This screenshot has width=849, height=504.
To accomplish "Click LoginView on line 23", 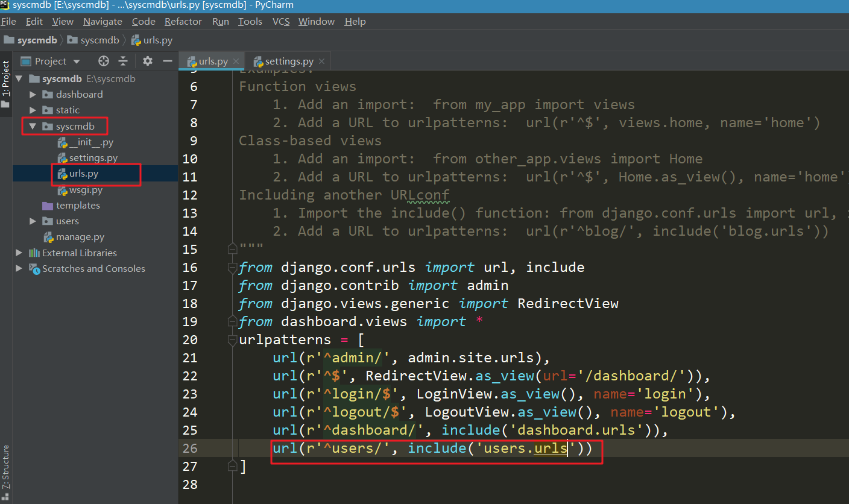I will (x=455, y=394).
